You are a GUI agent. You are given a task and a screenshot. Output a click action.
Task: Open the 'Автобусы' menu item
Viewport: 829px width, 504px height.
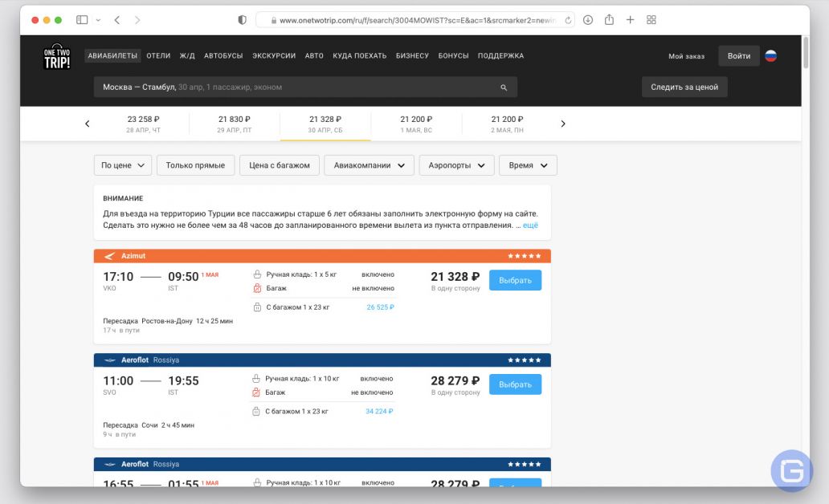click(x=223, y=55)
